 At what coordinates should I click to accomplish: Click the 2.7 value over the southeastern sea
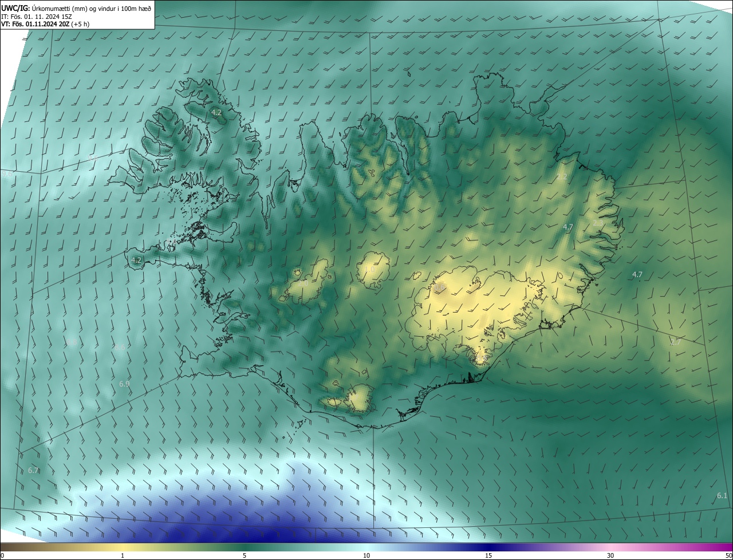(676, 342)
